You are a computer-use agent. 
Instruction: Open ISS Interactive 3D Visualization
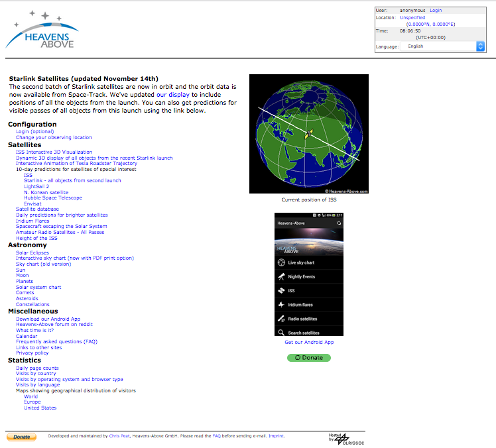[54, 152]
